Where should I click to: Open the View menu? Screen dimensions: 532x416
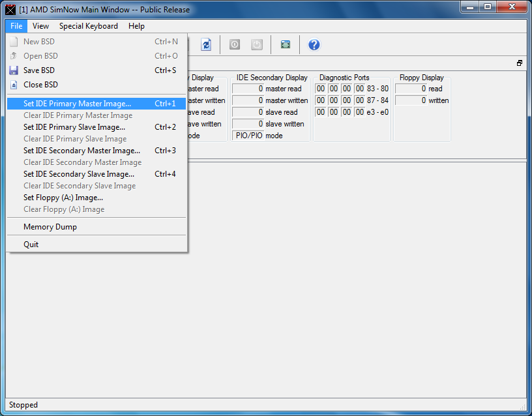pyautogui.click(x=40, y=26)
